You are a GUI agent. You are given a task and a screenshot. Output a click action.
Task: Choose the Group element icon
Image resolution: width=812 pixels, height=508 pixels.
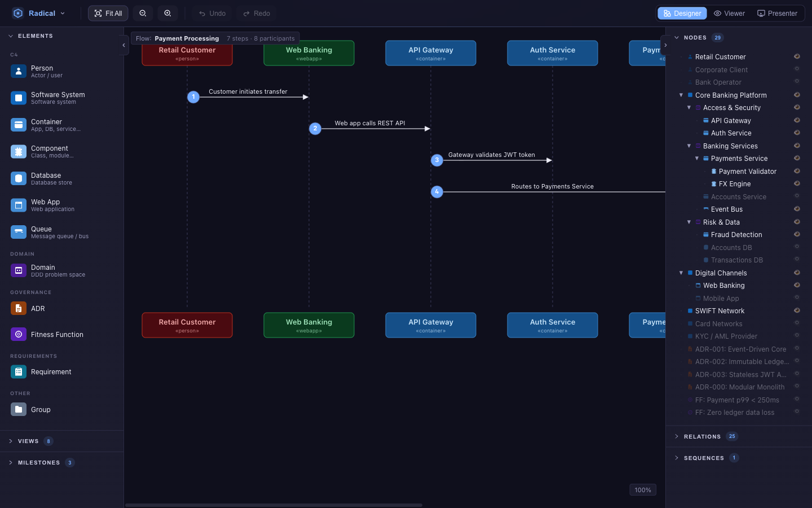[19, 410]
